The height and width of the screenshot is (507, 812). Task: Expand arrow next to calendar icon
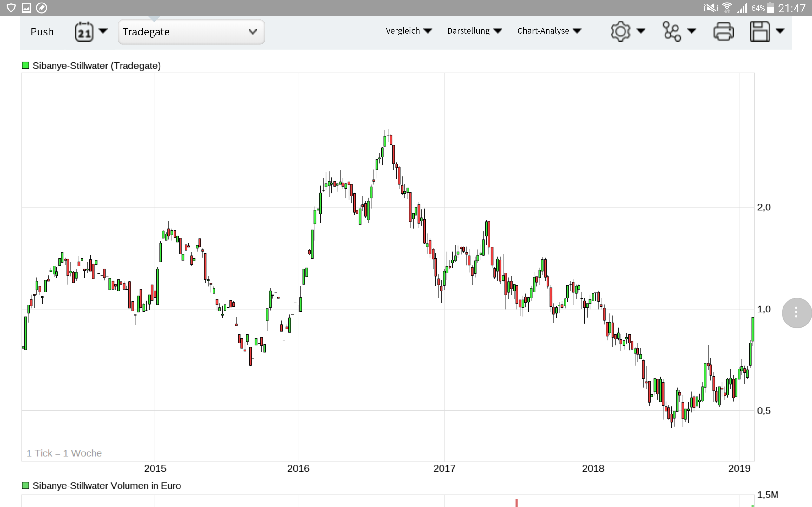103,31
